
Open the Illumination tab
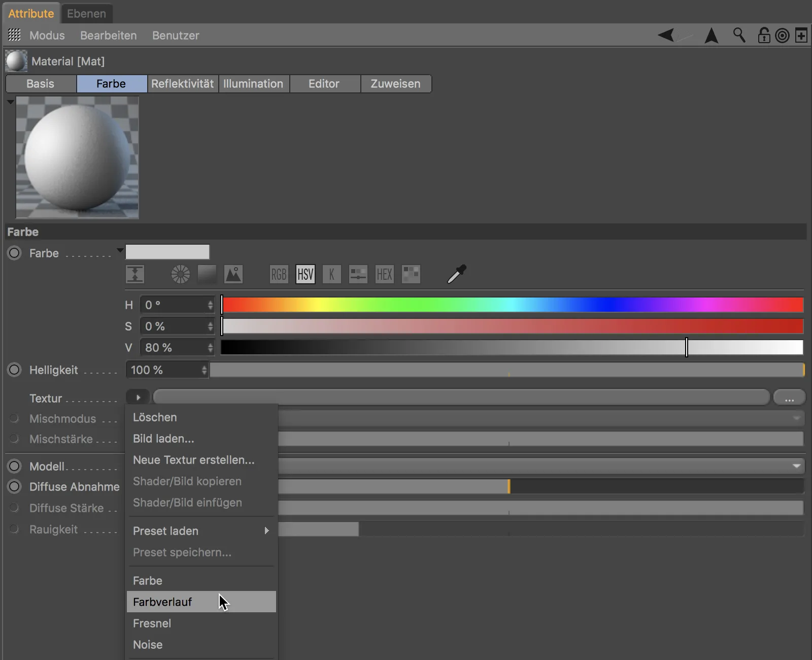[253, 84]
